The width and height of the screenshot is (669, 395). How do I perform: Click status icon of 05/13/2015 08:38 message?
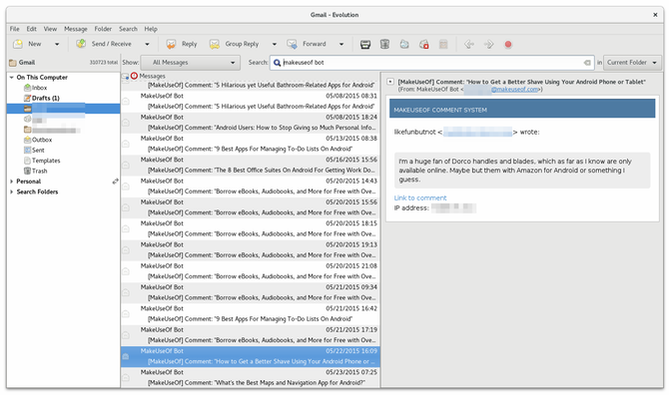click(126, 144)
